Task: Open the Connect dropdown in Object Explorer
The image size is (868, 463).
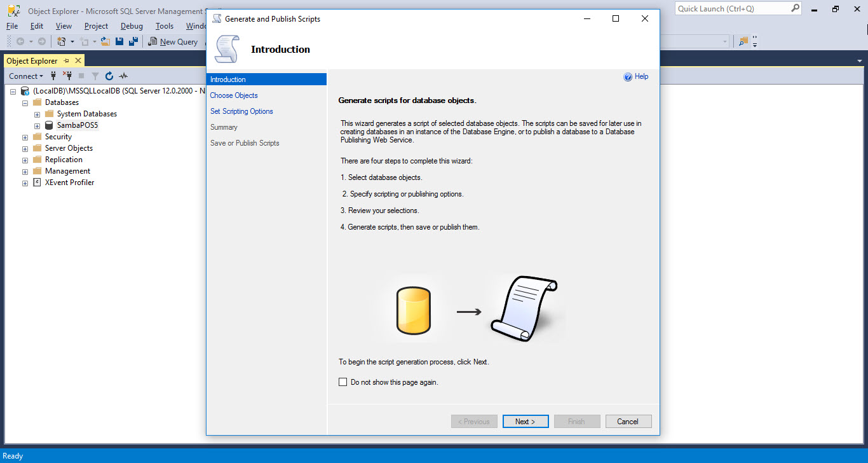Action: pos(25,76)
